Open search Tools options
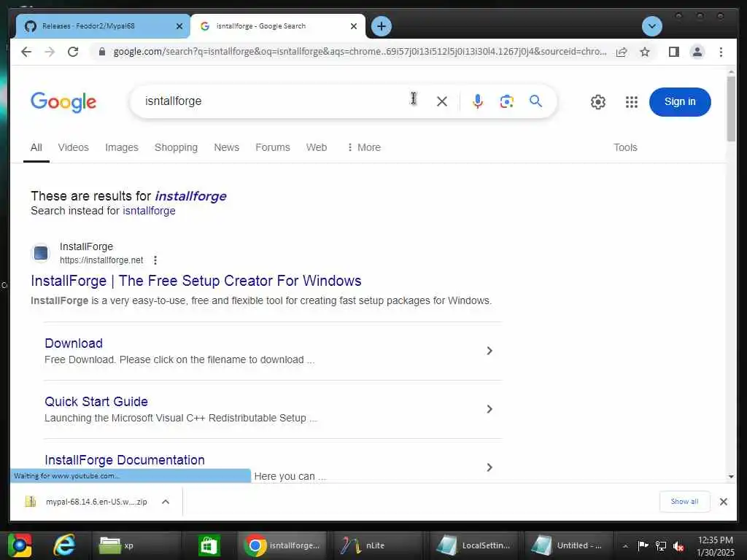The image size is (747, 560). (x=625, y=147)
